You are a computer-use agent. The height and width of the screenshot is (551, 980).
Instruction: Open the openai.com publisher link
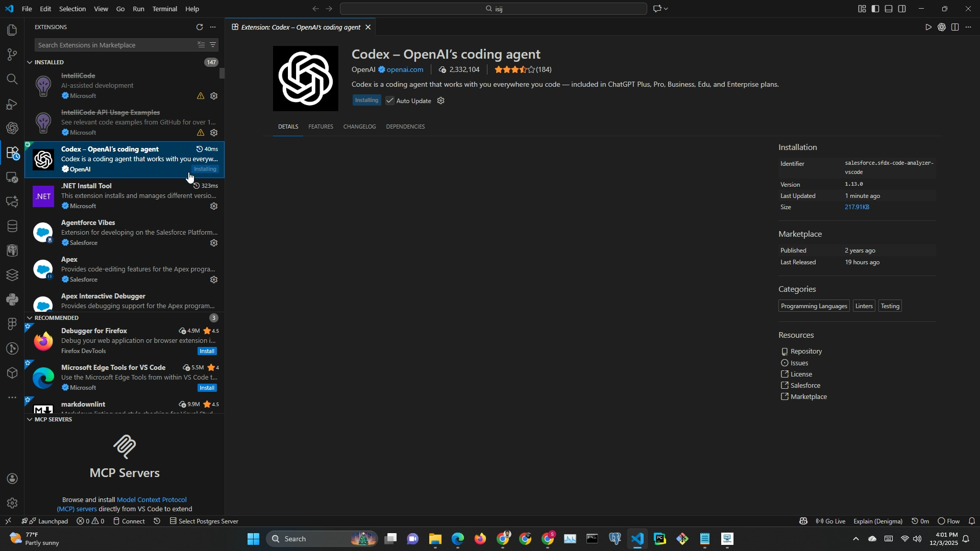point(405,70)
